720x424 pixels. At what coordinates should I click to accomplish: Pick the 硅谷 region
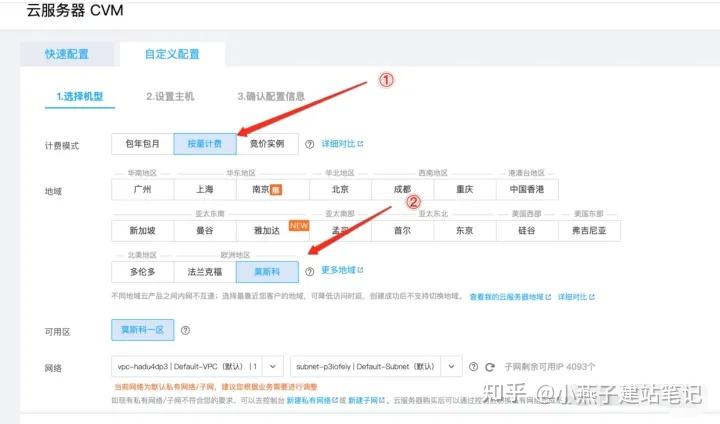pos(527,231)
